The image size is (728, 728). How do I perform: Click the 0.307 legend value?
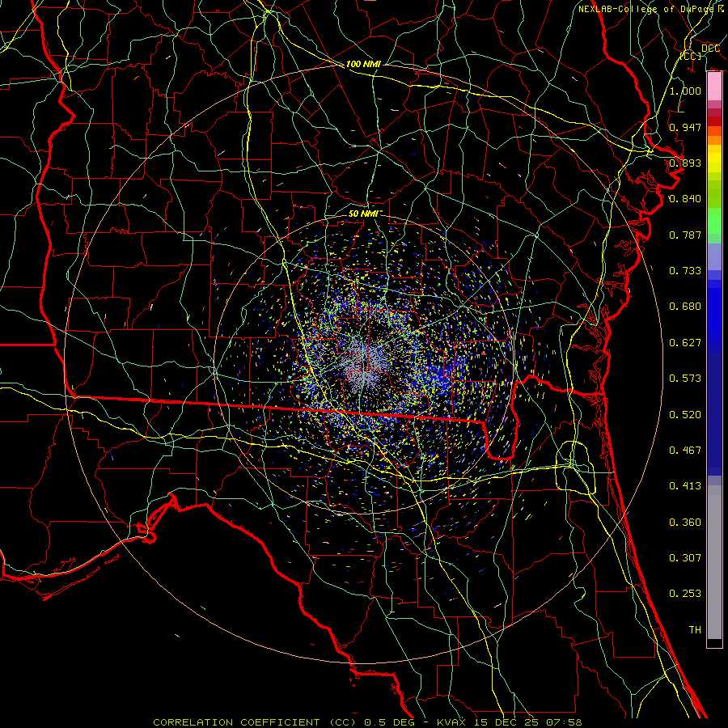pyautogui.click(x=685, y=558)
